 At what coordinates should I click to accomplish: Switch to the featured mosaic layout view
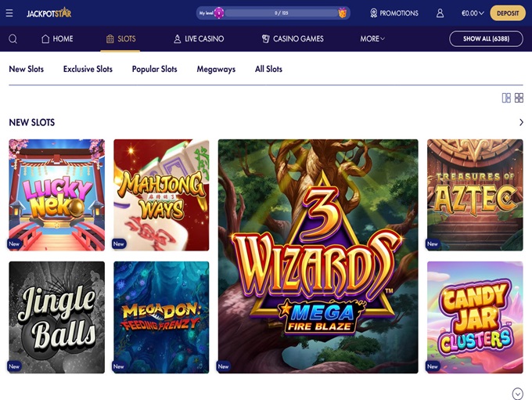point(506,98)
